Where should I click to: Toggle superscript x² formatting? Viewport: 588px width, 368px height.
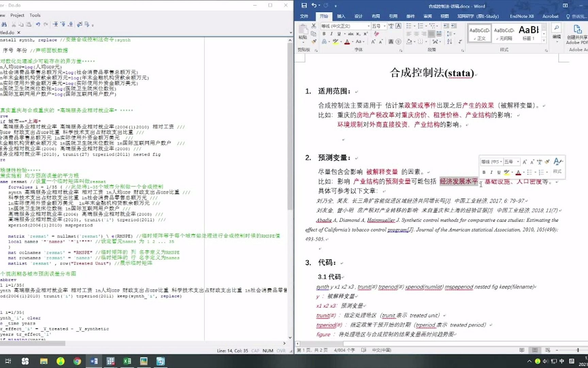pos(366,34)
